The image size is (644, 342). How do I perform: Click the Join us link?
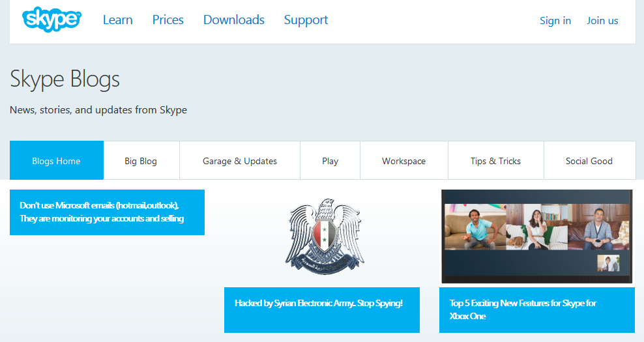(x=602, y=21)
